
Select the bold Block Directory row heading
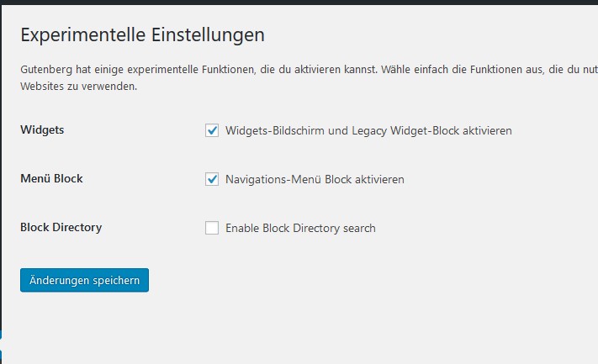tap(61, 228)
